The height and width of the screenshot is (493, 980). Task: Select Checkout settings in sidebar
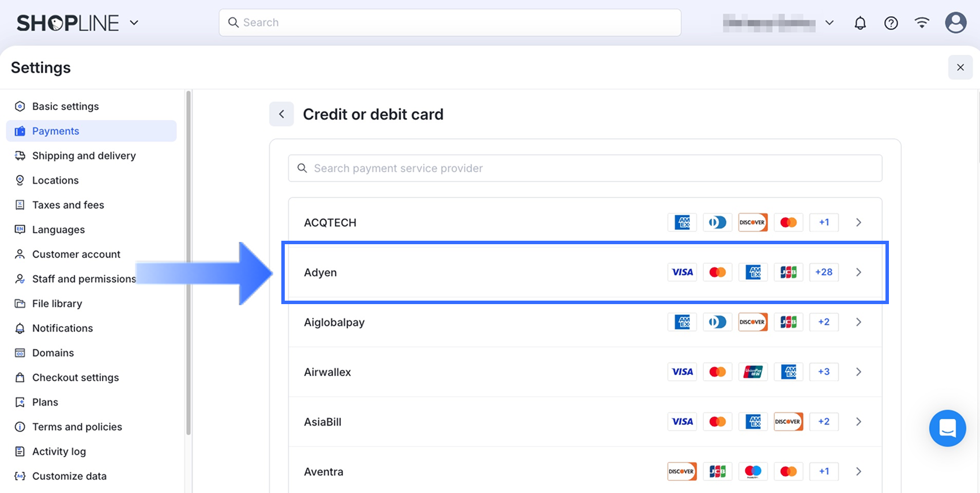pos(76,377)
